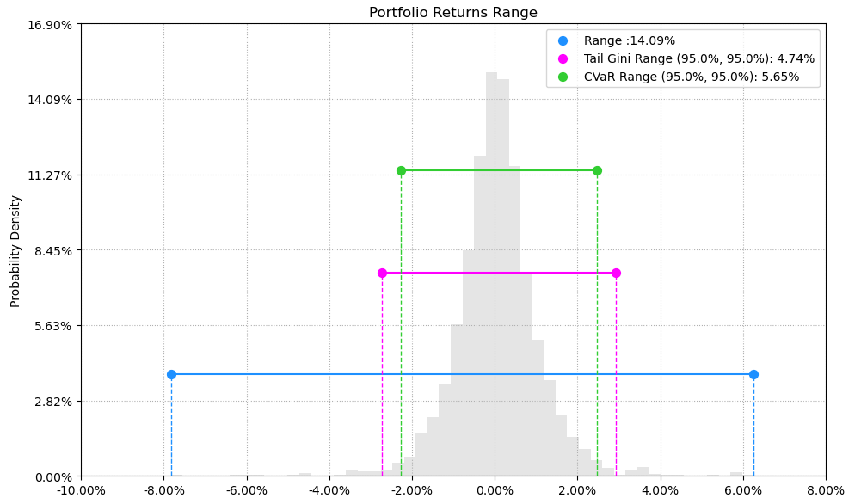Click the blue Range legend marker
Image resolution: width=861 pixels, height=504 pixels.
click(563, 40)
